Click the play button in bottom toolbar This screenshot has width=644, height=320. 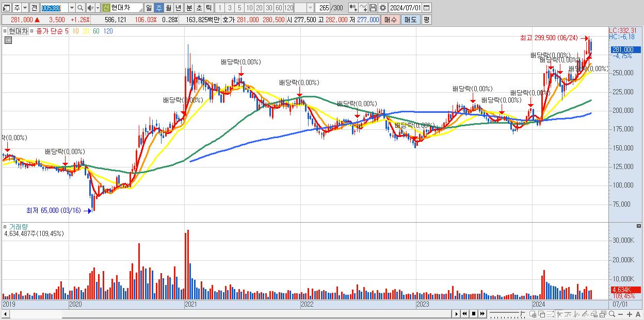coord(456,314)
